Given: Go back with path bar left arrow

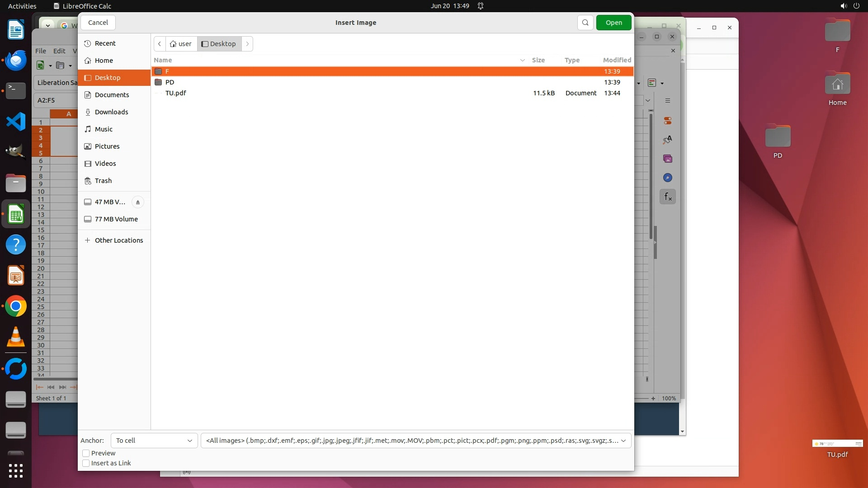Looking at the screenshot, I should click(160, 44).
